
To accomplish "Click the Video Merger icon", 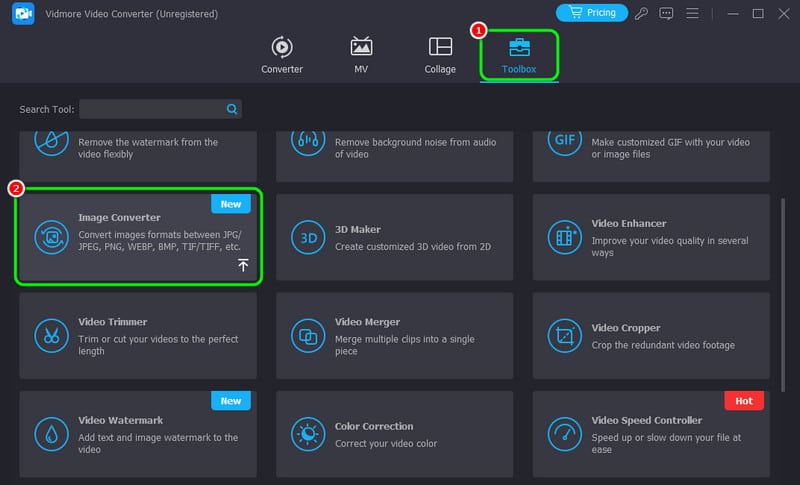I will [306, 335].
